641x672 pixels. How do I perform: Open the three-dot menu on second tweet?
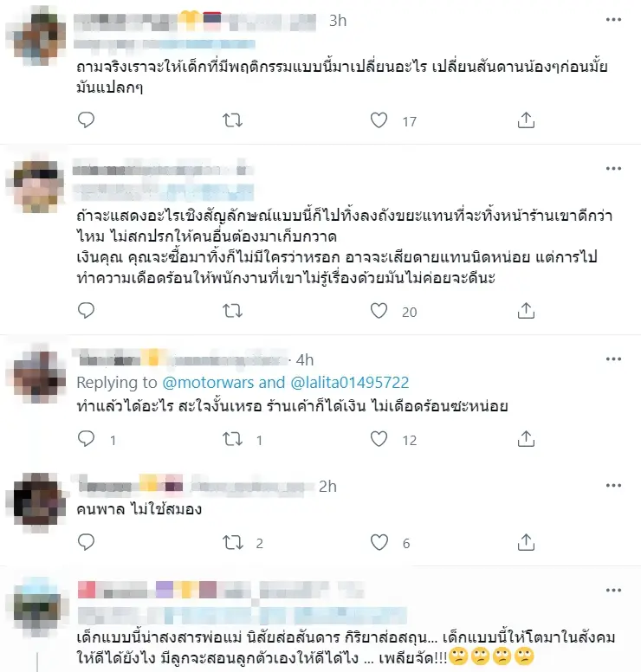[x=613, y=168]
